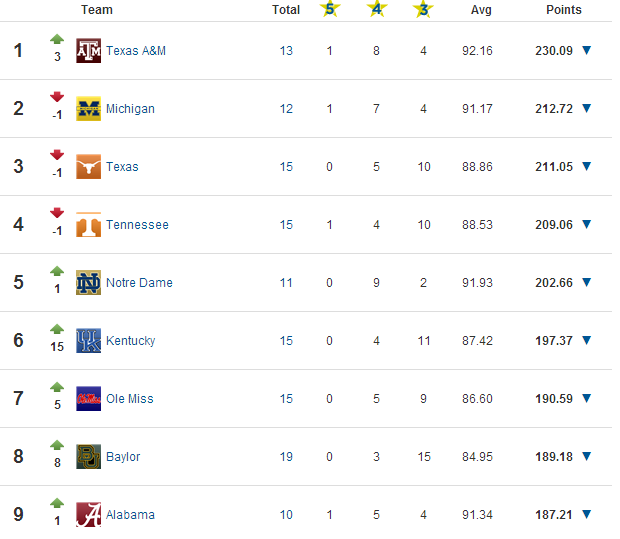This screenshot has width=620, height=539.
Task: Open the Ole Miss team link
Action: tap(130, 399)
